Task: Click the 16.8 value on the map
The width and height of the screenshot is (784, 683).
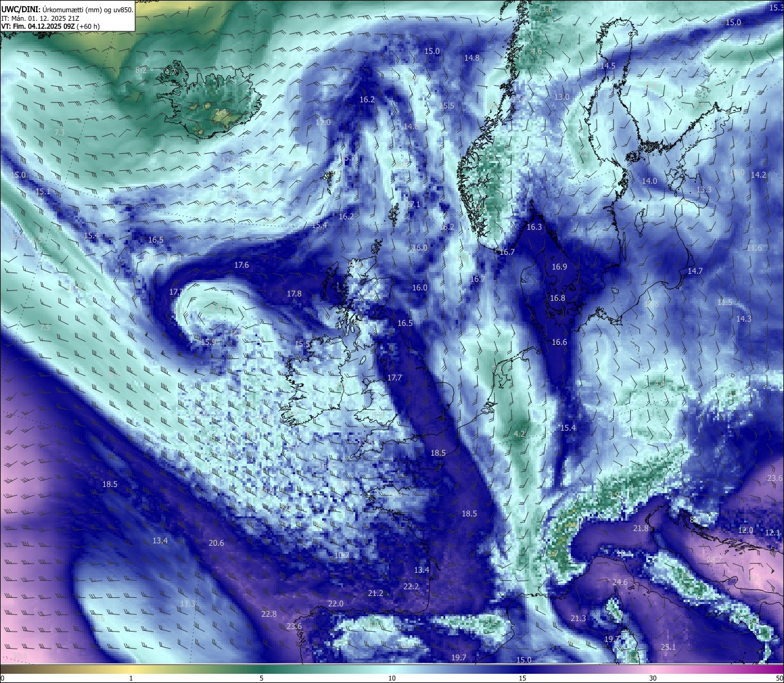Action: click(x=557, y=298)
